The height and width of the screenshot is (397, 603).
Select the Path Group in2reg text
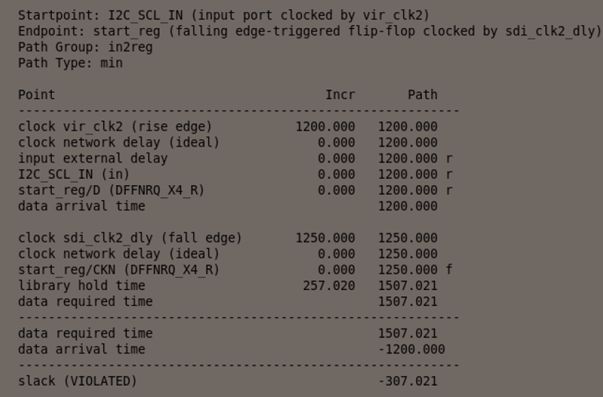click(85, 47)
